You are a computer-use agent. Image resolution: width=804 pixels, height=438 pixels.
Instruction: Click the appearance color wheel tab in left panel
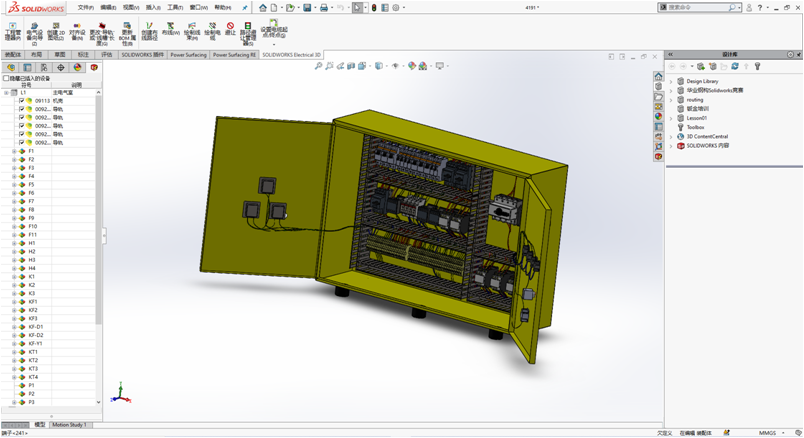pos(78,68)
